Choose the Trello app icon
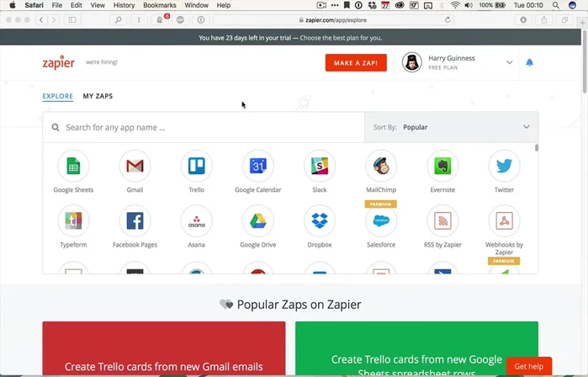This screenshot has height=377, width=588. click(x=196, y=167)
